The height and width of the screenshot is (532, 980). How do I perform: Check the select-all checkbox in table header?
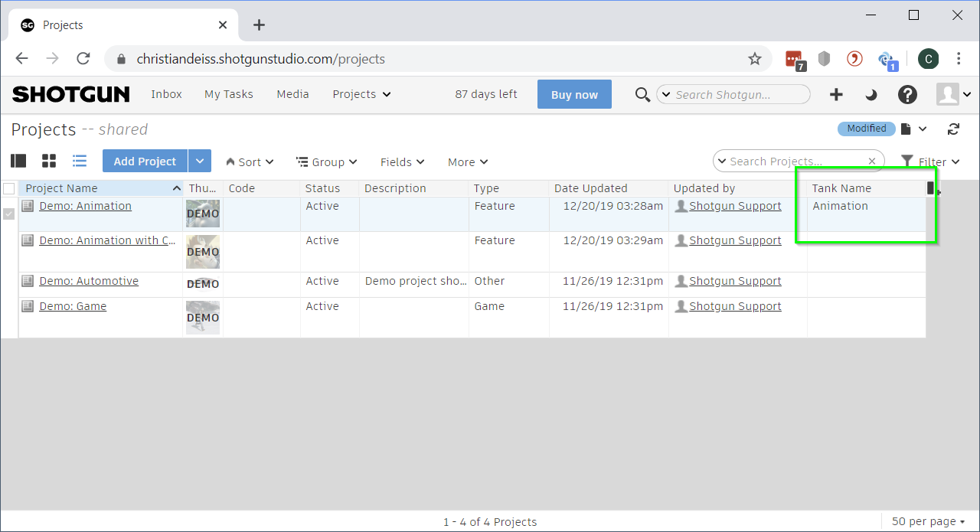coord(9,188)
